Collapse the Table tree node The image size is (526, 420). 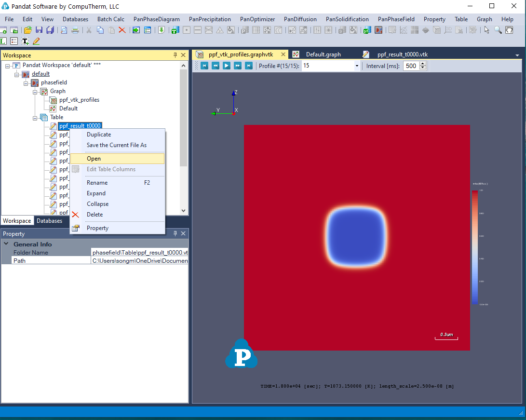coord(35,117)
